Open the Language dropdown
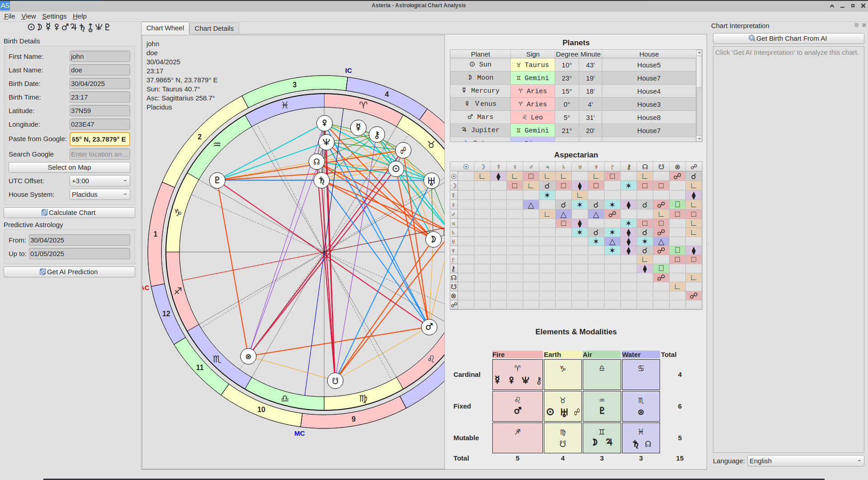The width and height of the screenshot is (868, 480). (x=805, y=461)
